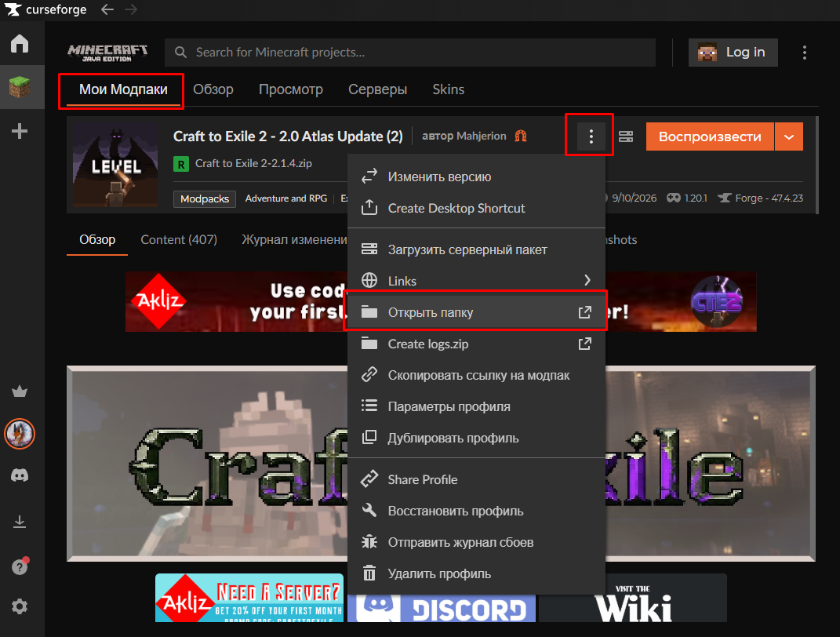
Task: Select the Minecraft grass block game icon
Action: coord(20,87)
